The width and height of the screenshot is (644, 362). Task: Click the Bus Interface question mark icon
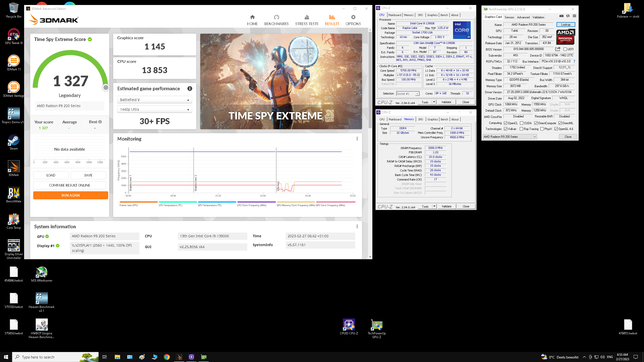click(x=574, y=61)
